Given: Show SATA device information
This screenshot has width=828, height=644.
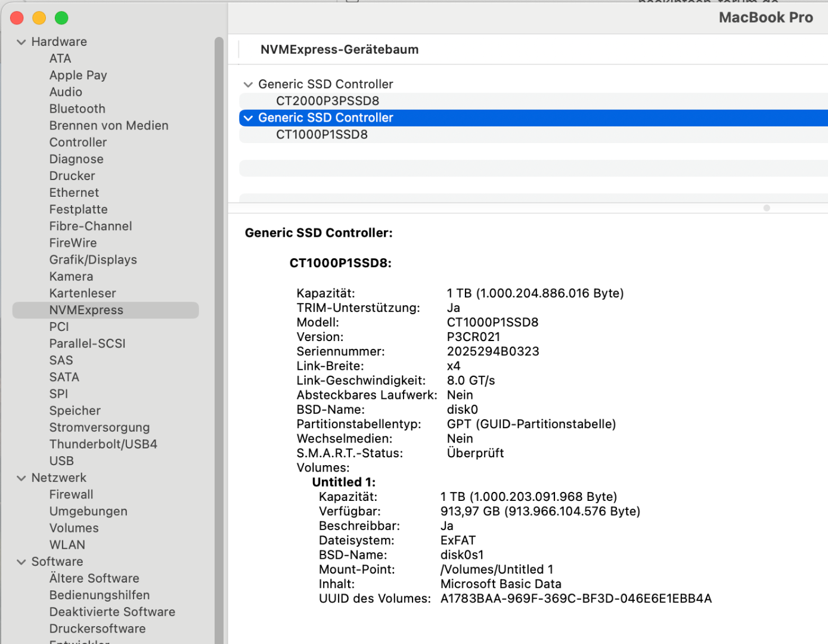Looking at the screenshot, I should 64,377.
